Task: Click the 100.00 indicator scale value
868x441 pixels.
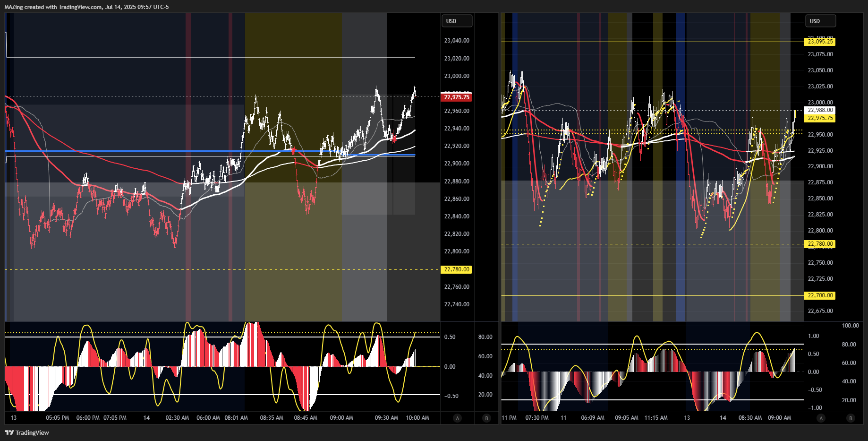Action: pyautogui.click(x=851, y=326)
